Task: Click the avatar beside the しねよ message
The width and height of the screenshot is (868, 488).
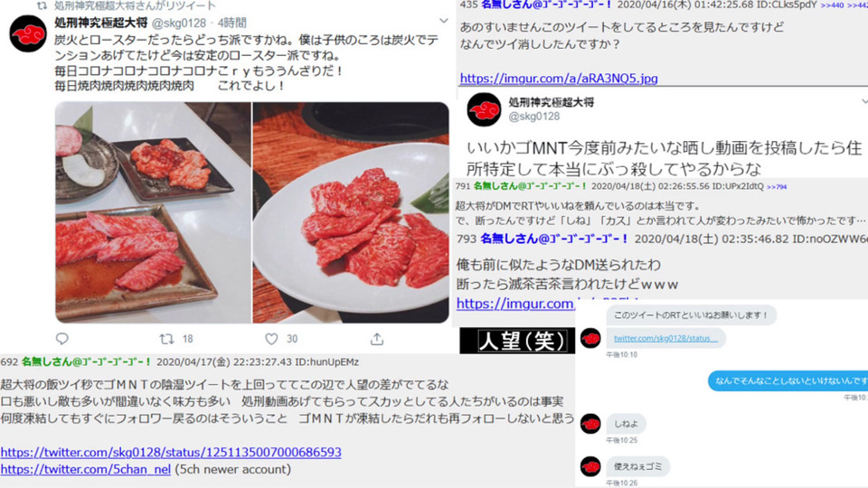Action: [x=590, y=424]
